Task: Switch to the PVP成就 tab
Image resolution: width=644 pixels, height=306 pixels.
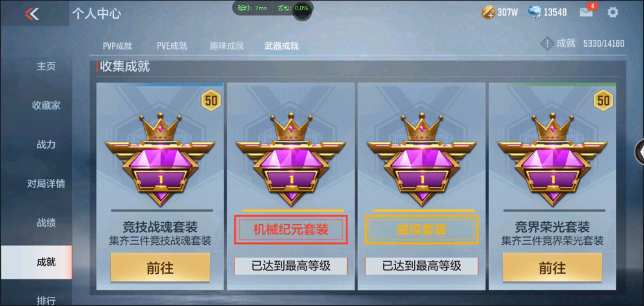Action: pos(117,46)
